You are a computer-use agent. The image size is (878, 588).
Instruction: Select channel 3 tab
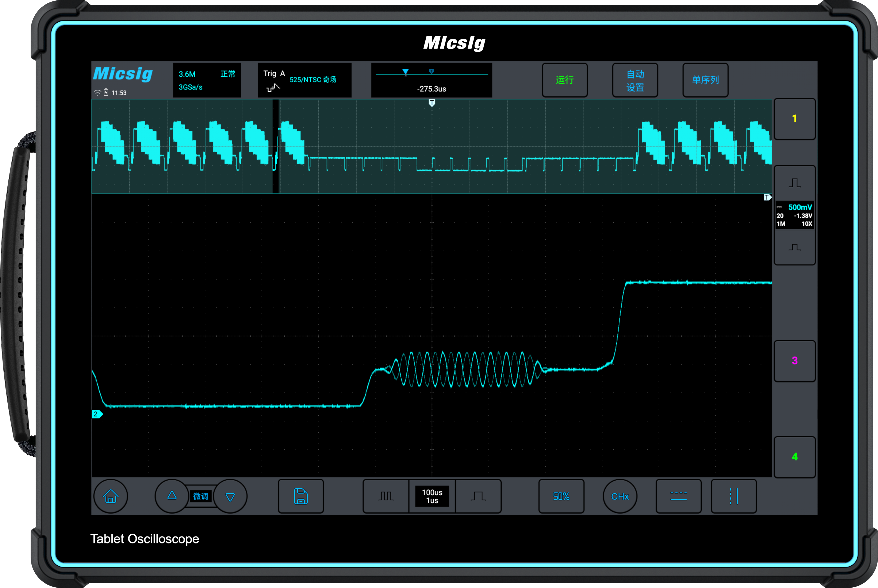[794, 361]
